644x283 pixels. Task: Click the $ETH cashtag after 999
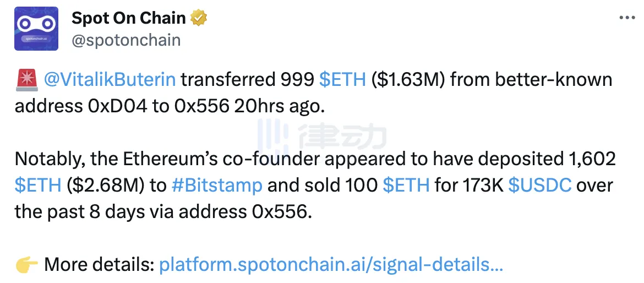(x=342, y=80)
